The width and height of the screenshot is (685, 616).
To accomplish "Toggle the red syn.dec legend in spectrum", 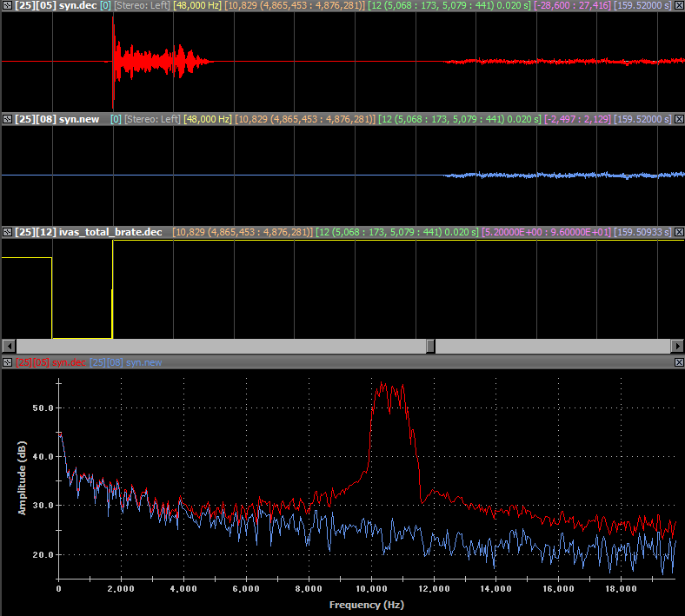I will coord(50,362).
